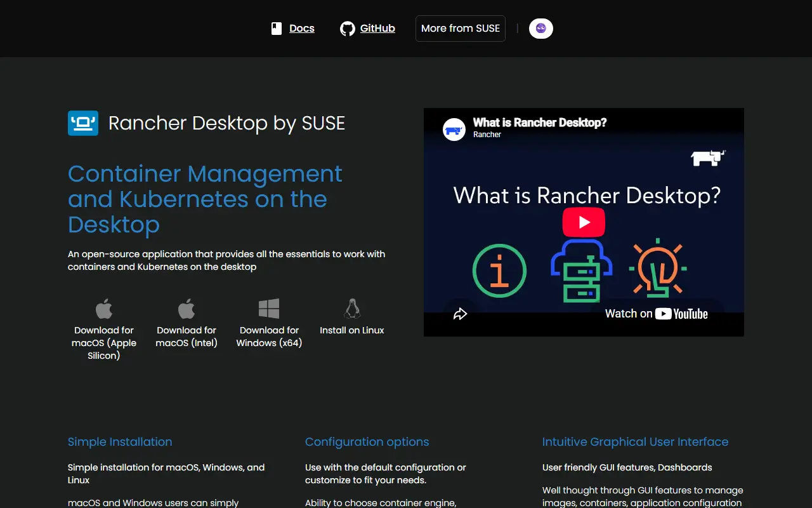
Task: Click 'User friendly GUI features, Dashboards' text
Action: click(627, 467)
